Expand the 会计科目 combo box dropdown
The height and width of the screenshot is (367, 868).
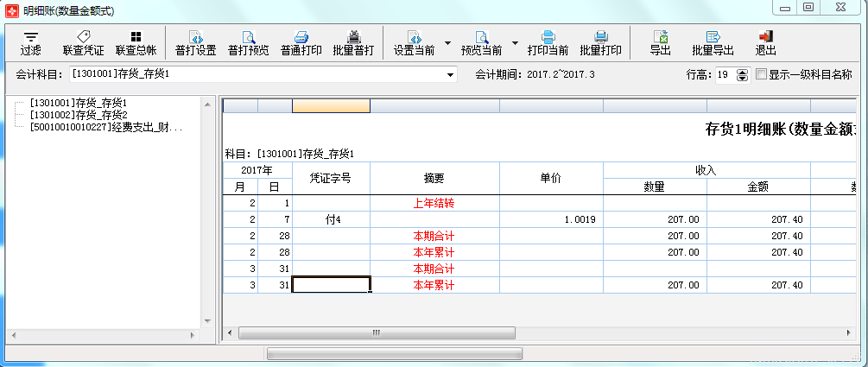[450, 76]
